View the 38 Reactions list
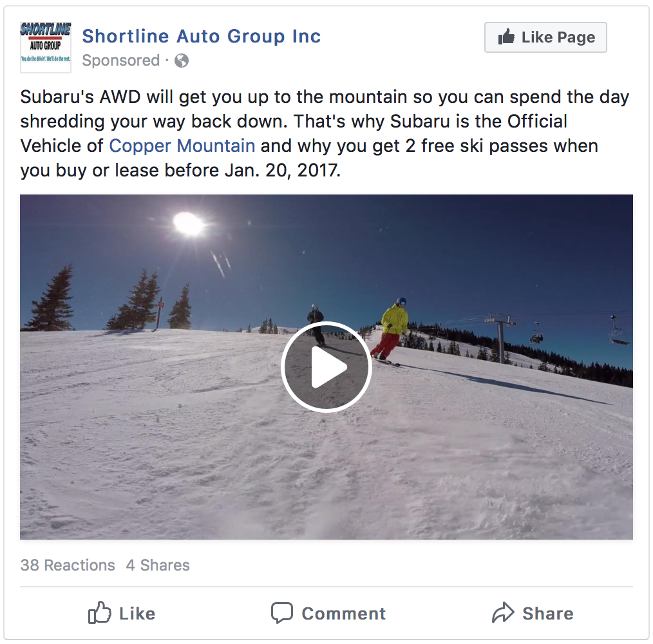The width and height of the screenshot is (653, 644). 68,565
